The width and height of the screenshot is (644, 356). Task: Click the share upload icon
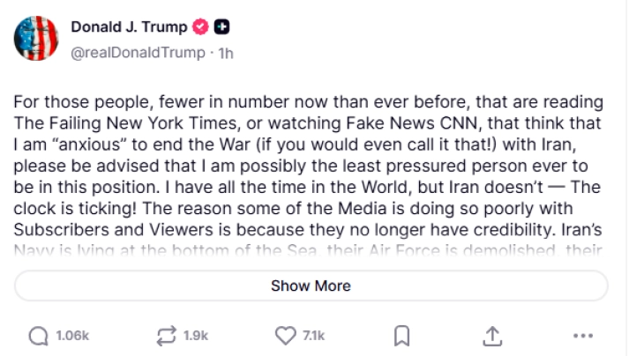point(492,336)
